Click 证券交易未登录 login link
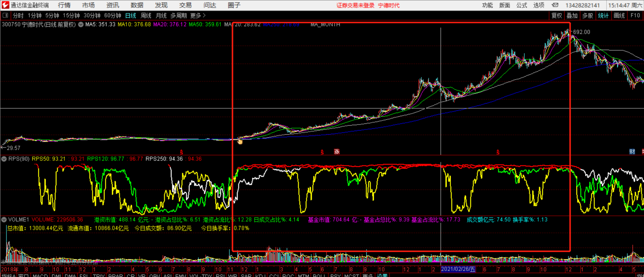Viewport: 644px width, 277px height. coord(355,5)
